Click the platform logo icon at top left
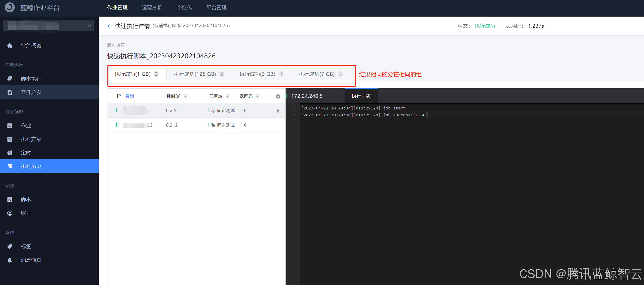Image resolution: width=644 pixels, height=285 pixels. point(10,7)
